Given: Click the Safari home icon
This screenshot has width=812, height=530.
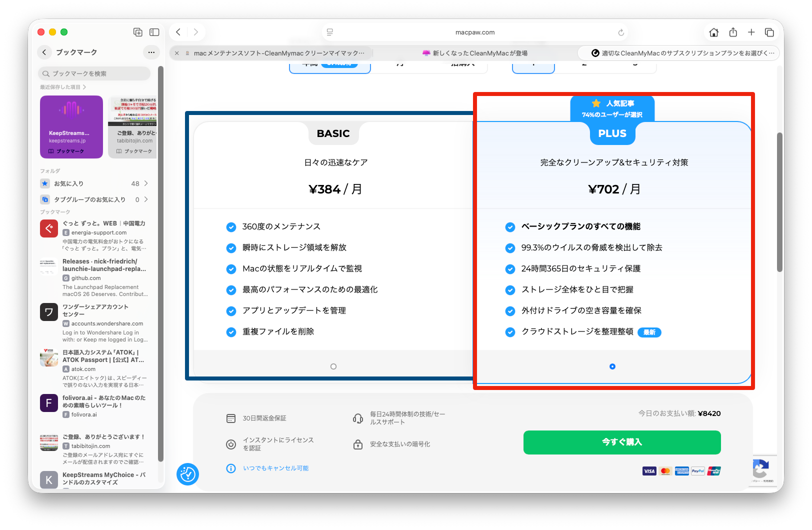Looking at the screenshot, I should click(713, 32).
